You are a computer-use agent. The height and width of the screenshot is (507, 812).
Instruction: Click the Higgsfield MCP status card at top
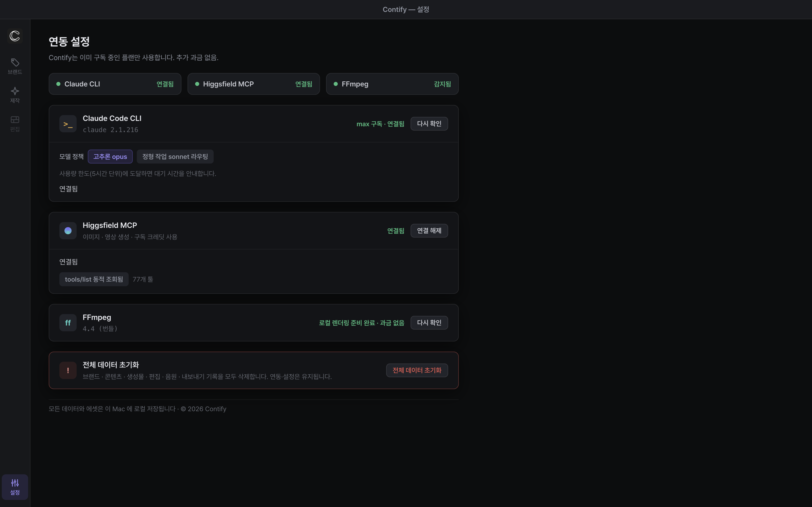pyautogui.click(x=253, y=84)
